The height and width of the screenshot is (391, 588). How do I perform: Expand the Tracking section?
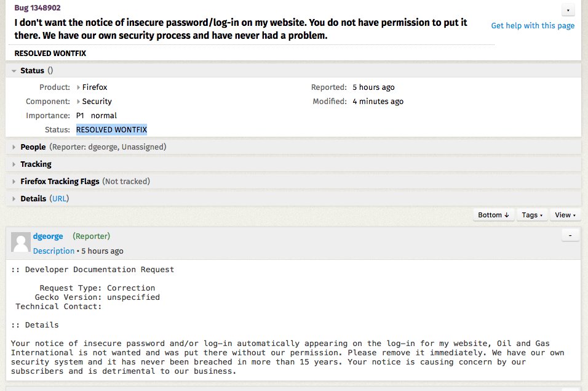14,164
